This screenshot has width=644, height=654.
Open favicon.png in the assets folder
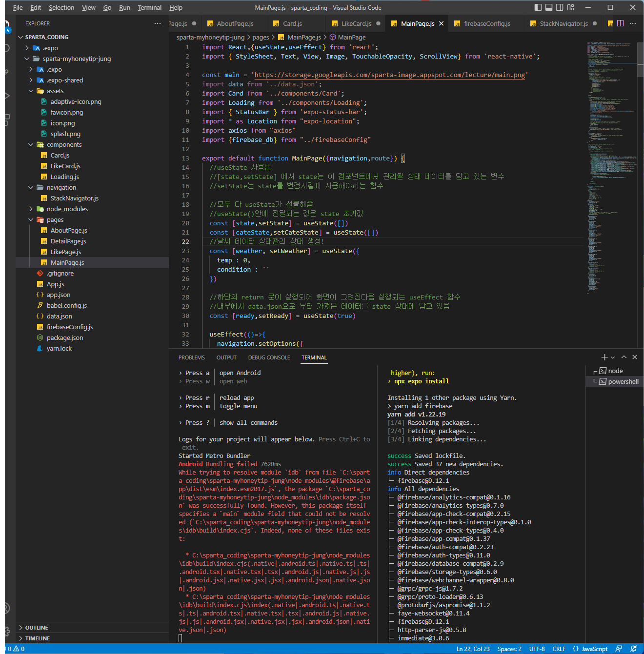coord(67,113)
